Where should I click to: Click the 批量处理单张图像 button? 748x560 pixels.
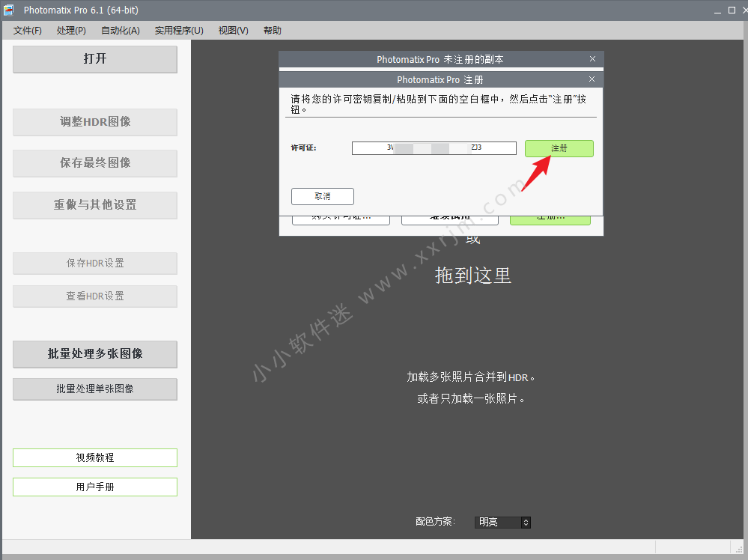click(95, 389)
